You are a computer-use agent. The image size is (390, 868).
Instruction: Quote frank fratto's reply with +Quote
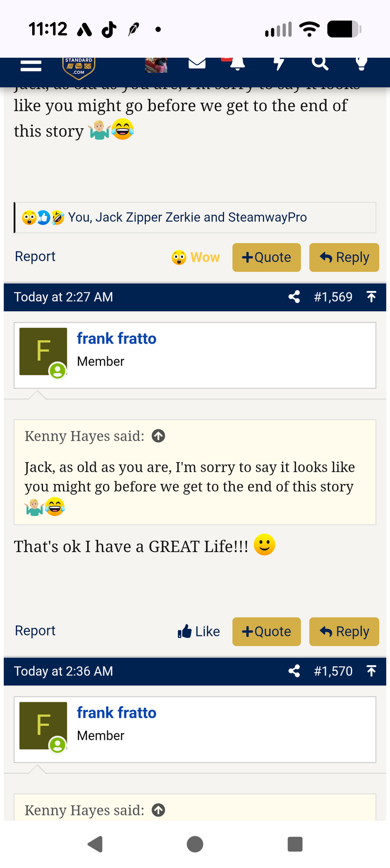pyautogui.click(x=266, y=631)
